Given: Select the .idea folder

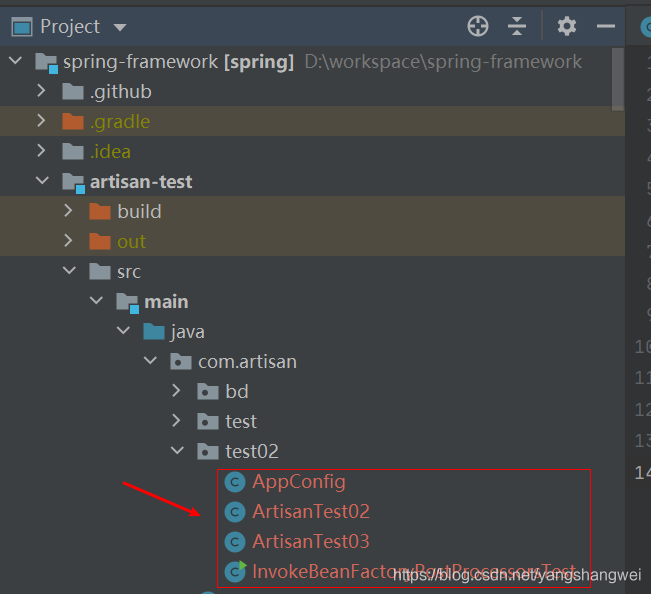Looking at the screenshot, I should [110, 152].
